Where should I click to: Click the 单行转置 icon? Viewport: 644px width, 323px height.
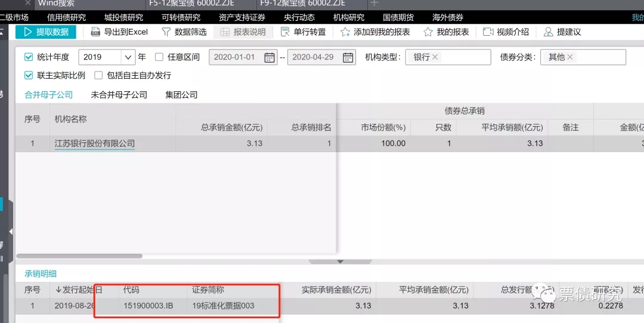tap(285, 32)
